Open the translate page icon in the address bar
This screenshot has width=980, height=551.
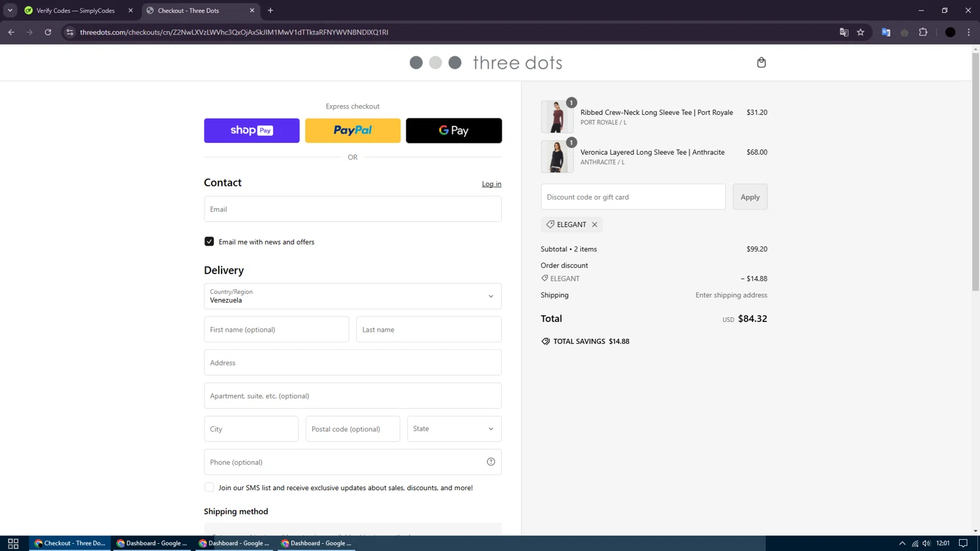[x=843, y=32]
